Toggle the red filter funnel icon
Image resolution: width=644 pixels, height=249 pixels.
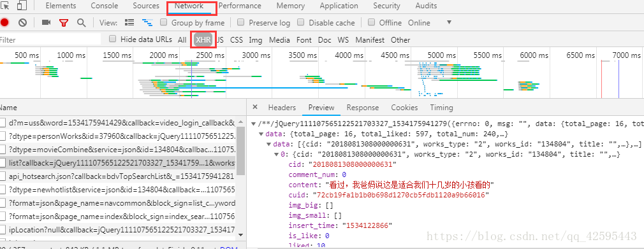(63, 23)
